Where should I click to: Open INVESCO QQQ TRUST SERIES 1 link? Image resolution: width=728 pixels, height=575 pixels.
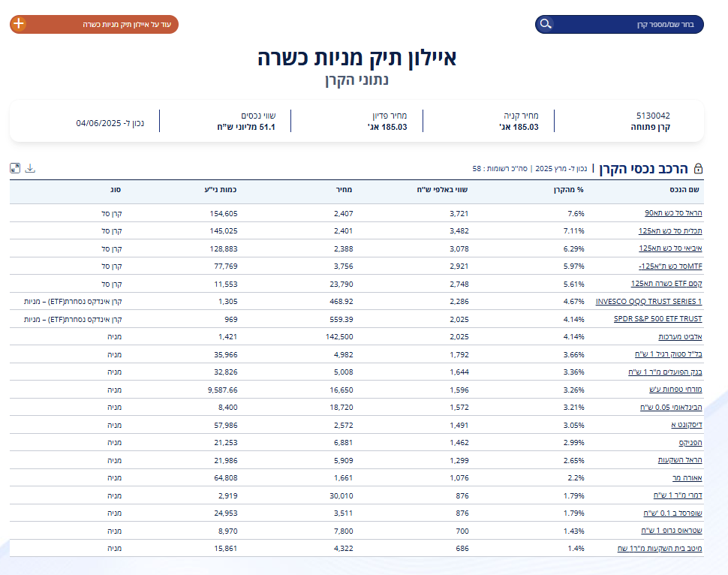[648, 302]
